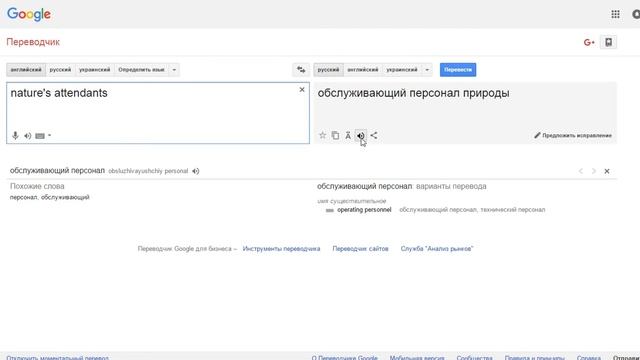Open Правила и принципы footer link
Viewport: 640px width, 360px height.
[x=534, y=358]
